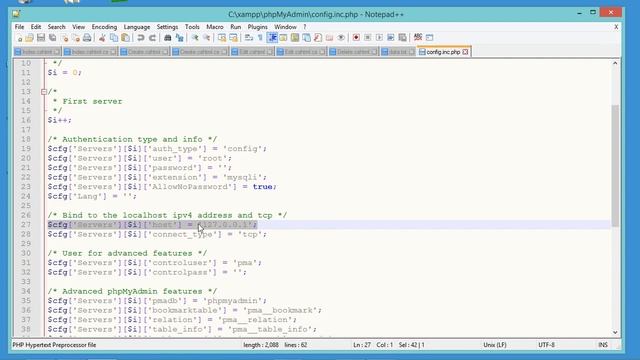This screenshot has height=360, width=640.
Task: Zoom in using toolbar magnifier
Action: [x=195, y=38]
